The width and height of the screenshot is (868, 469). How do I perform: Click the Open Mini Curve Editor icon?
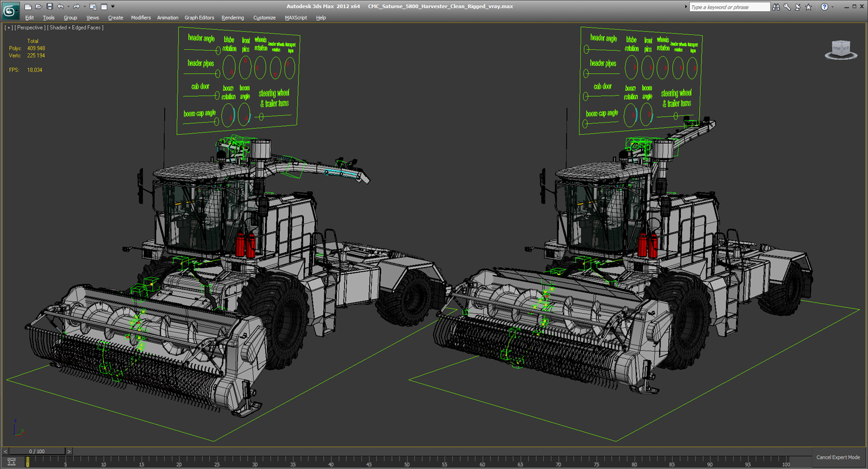[11, 462]
